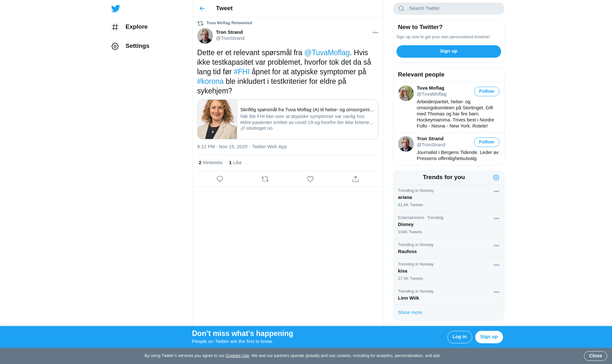Open the @TuvaMoflag mention in tweet

point(327,53)
